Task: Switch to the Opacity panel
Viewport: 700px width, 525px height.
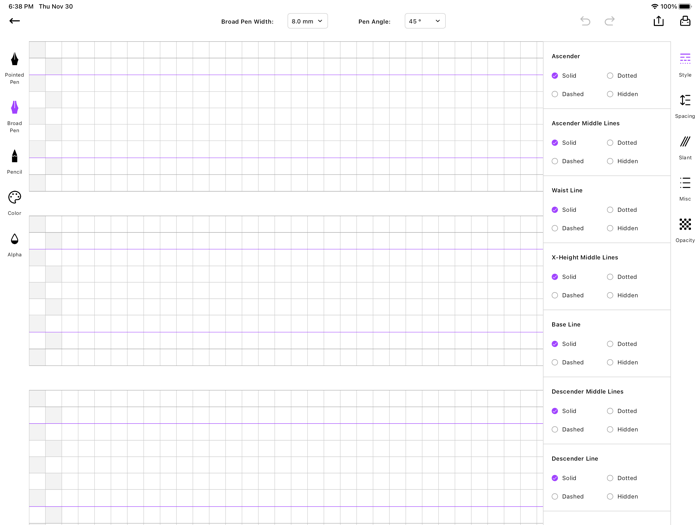Action: point(685,230)
